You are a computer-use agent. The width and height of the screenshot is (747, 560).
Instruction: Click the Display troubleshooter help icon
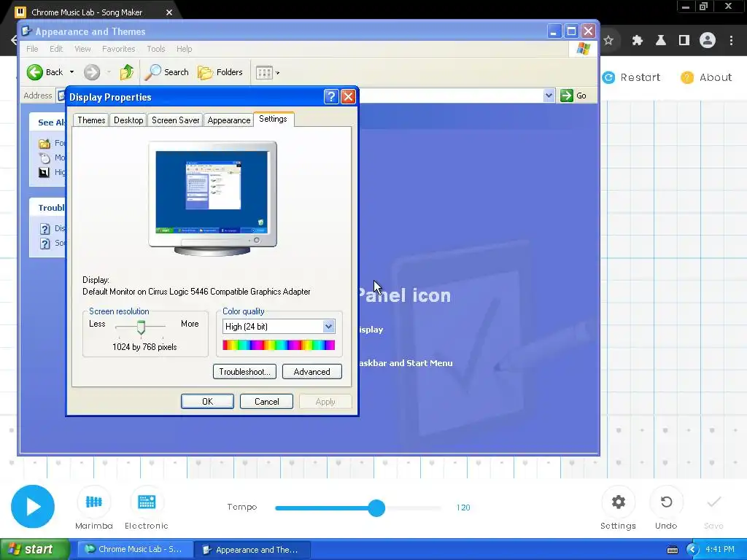click(x=44, y=228)
